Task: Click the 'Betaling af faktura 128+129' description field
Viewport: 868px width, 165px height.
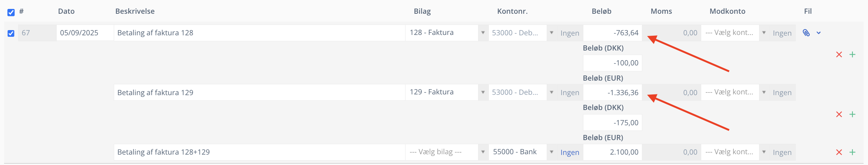Action: 259,152
